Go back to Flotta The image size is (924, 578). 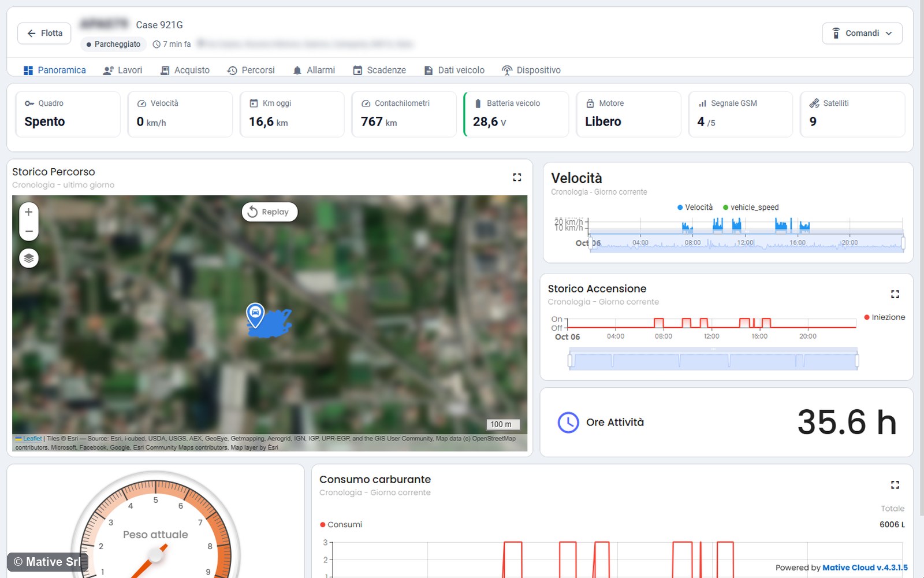(44, 34)
